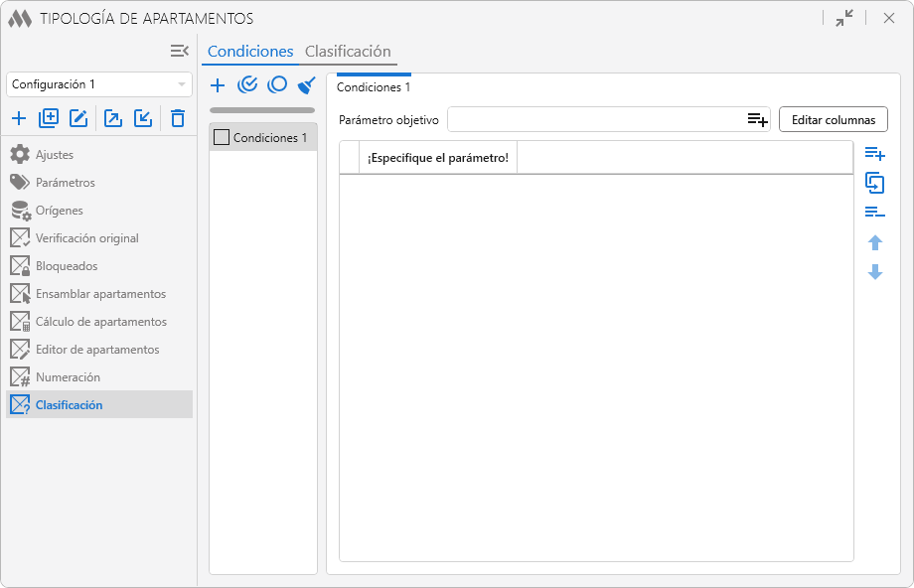Check all conditions in the list

click(248, 85)
